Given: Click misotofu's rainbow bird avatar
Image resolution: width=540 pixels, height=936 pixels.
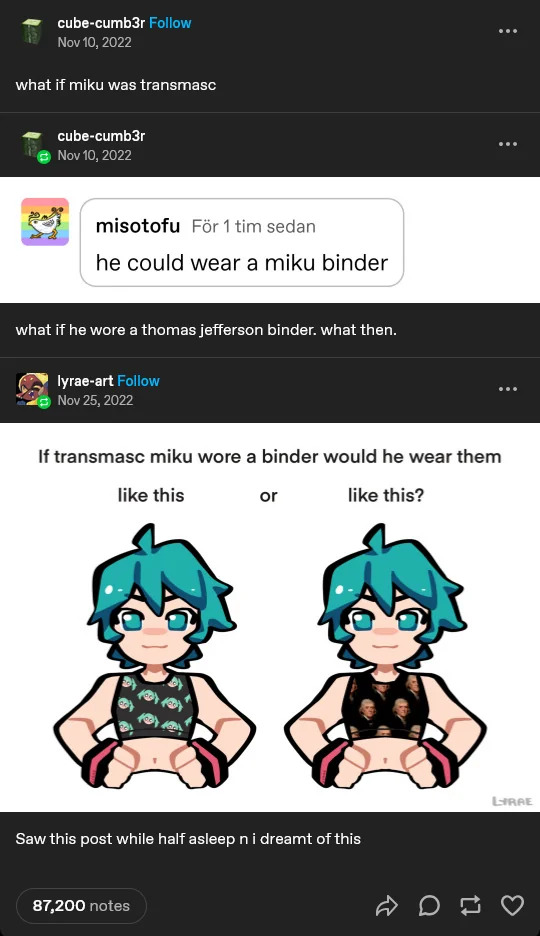Looking at the screenshot, I should coord(45,222).
